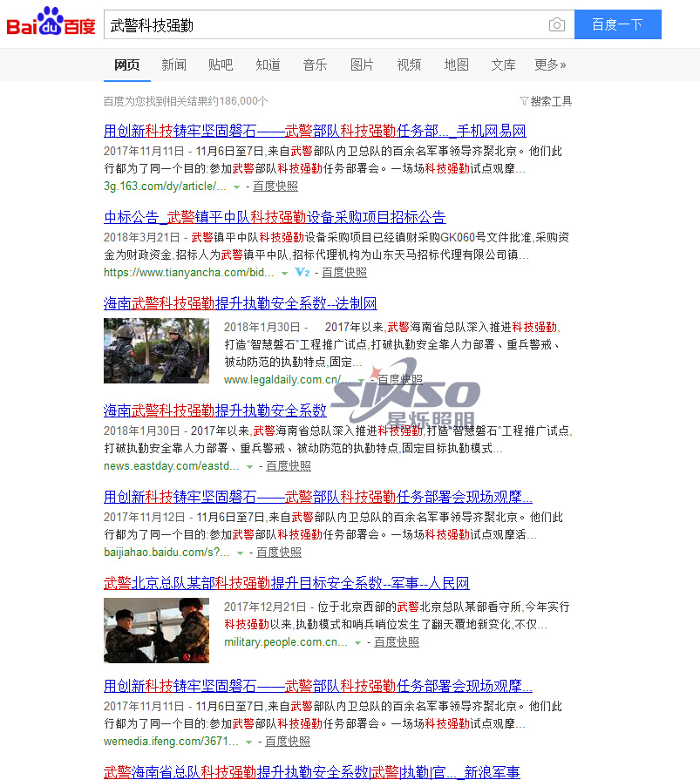
Task: Expand dropdown arrow beside news.eastday.com URL
Action: (x=249, y=467)
